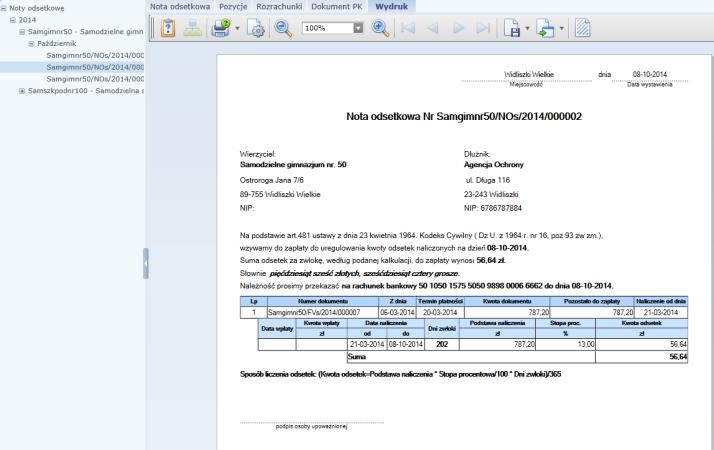Viewport: 714px width, 450px height.
Task: Open the Rozrachunki tab
Action: [x=279, y=6]
